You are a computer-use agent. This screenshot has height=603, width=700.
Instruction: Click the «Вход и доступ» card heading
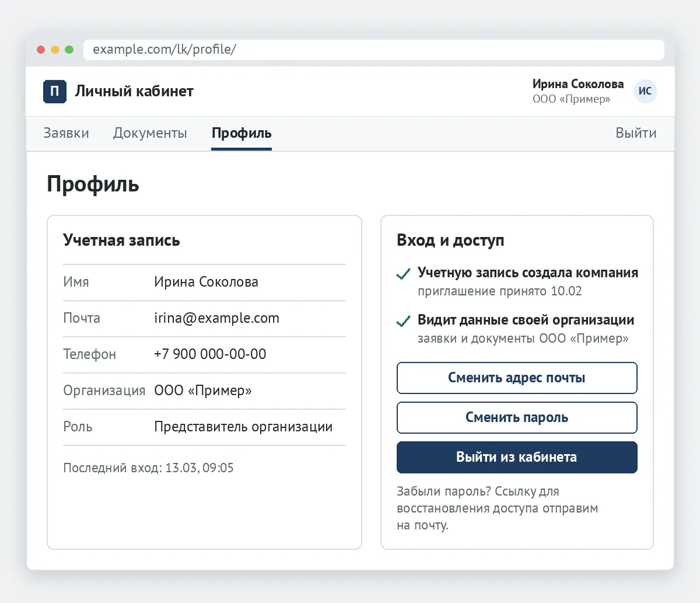click(450, 240)
